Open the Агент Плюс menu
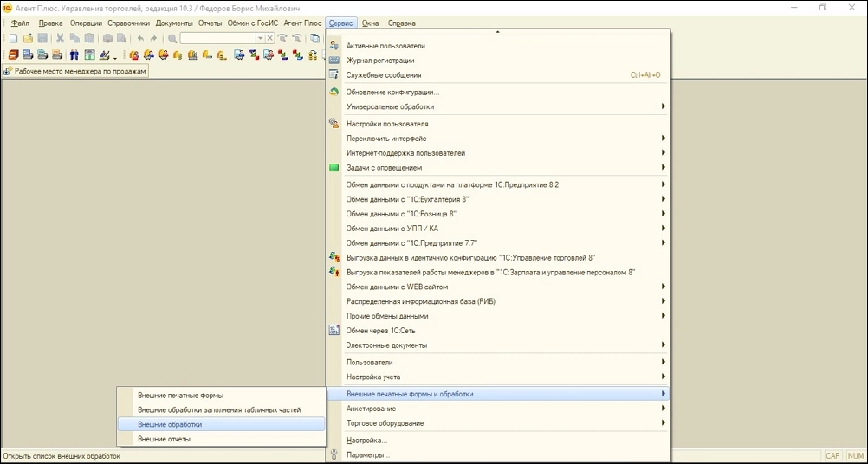This screenshot has width=868, height=464. click(302, 23)
